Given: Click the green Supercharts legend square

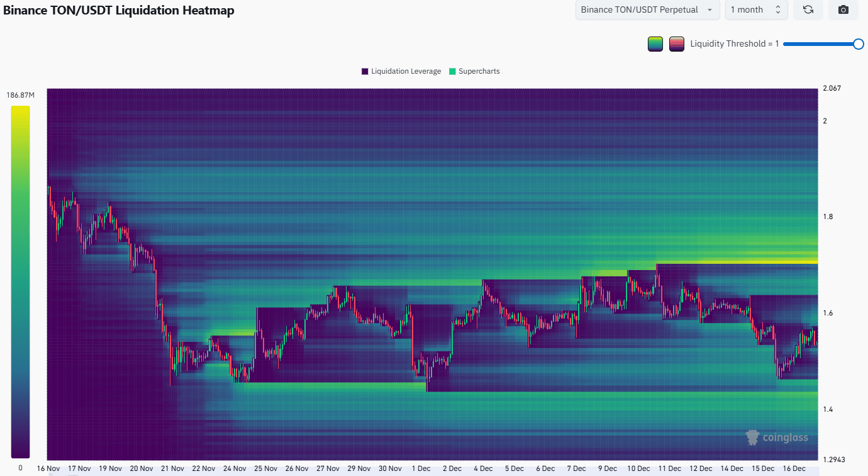Looking at the screenshot, I should click(x=452, y=71).
